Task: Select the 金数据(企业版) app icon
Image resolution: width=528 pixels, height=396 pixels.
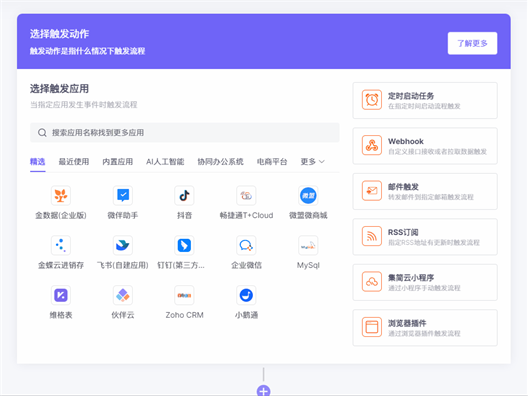Action: click(61, 195)
